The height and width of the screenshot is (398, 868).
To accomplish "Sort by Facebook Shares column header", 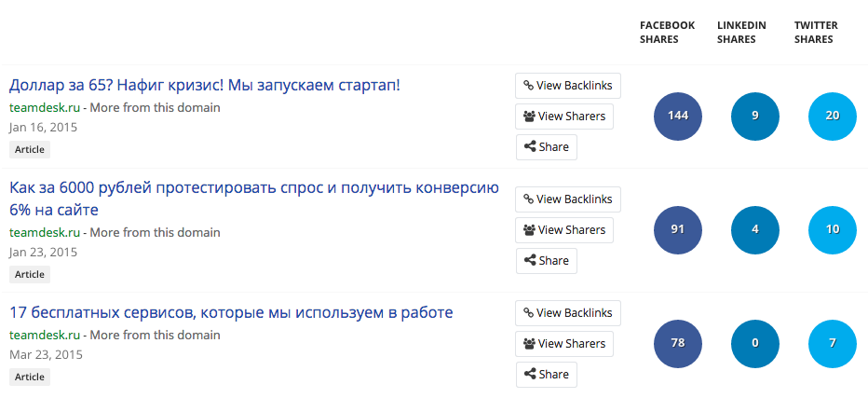I will (667, 33).
